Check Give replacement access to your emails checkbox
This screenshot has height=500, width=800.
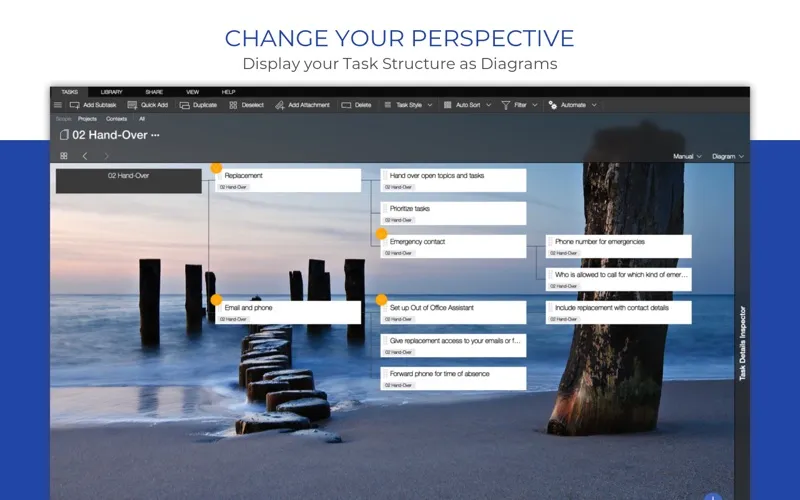click(386, 341)
